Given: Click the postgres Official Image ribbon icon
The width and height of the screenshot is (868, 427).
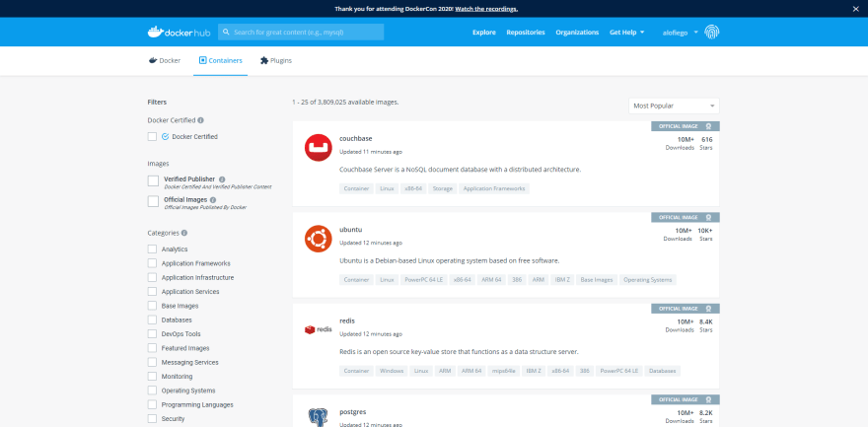Looking at the screenshot, I should click(x=708, y=399).
